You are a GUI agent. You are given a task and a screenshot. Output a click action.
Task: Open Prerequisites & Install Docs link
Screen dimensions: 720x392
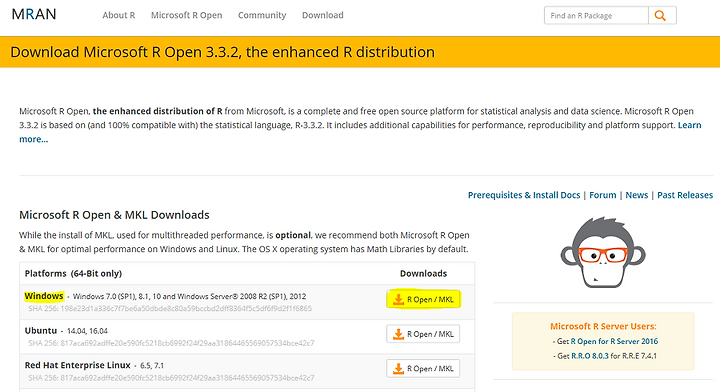(x=524, y=195)
